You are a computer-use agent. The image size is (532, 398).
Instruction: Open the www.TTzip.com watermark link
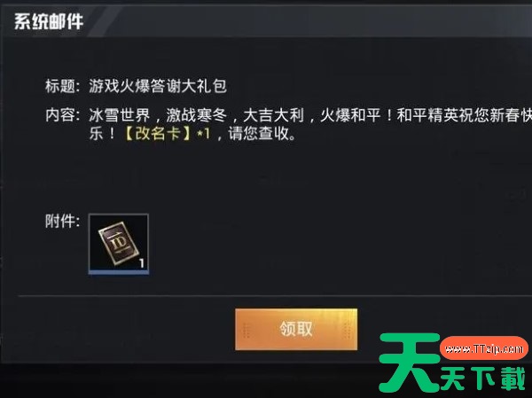484,348
